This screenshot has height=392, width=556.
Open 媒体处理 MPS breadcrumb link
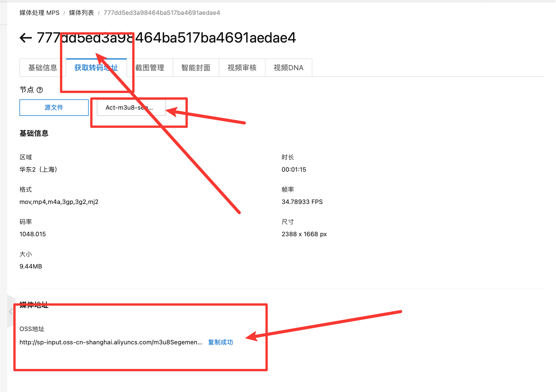39,13
